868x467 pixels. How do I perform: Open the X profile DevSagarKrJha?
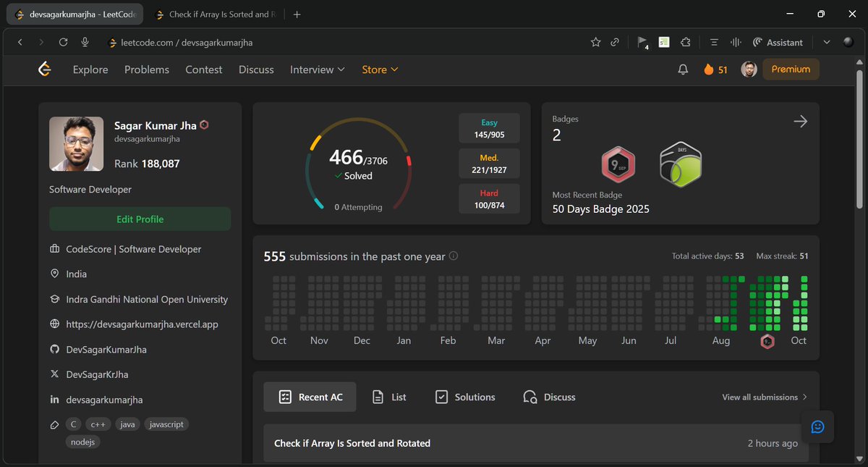click(x=97, y=374)
